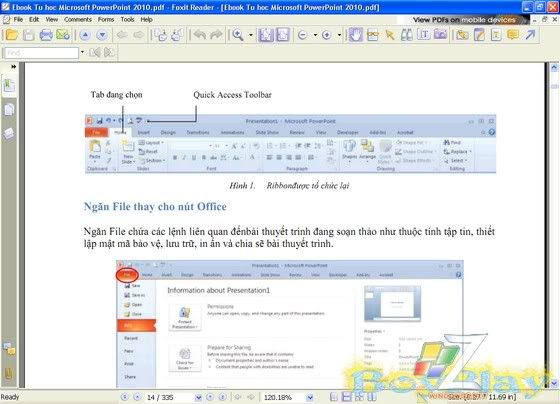Click the Fit Page icon

(x=266, y=35)
